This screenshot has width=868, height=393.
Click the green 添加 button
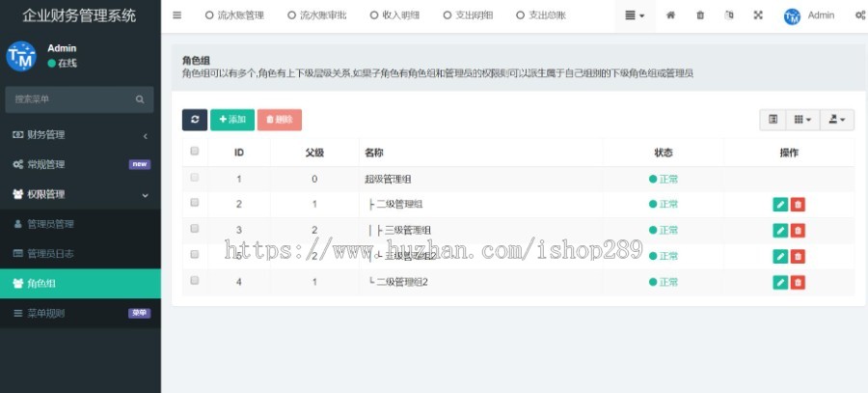(x=232, y=120)
